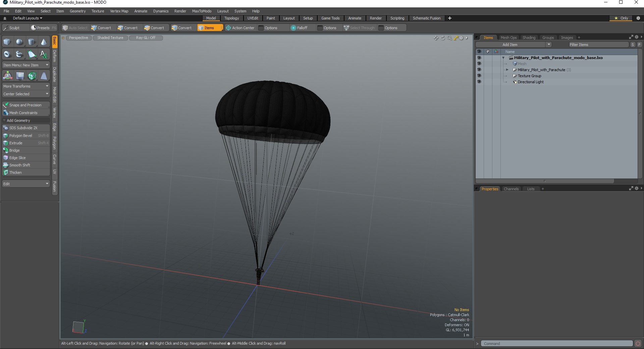Expand the Military_Pilot_with_Parachute group
The width and height of the screenshot is (644, 349).
(507, 70)
